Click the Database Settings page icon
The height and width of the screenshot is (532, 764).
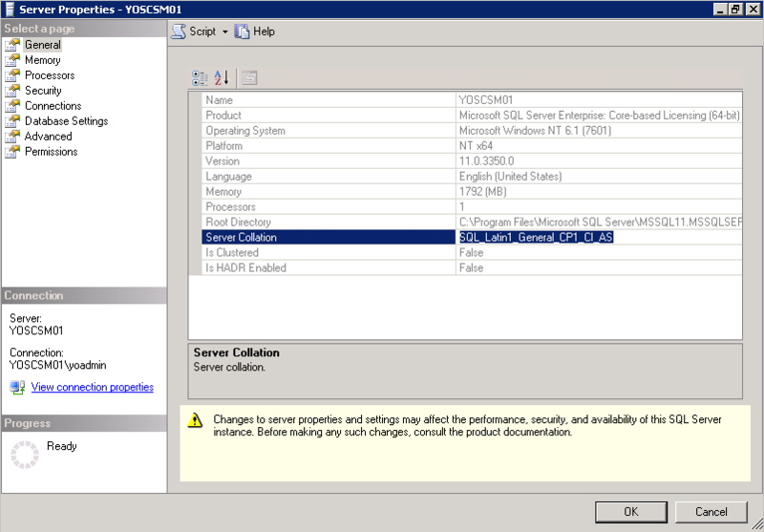tap(12, 120)
